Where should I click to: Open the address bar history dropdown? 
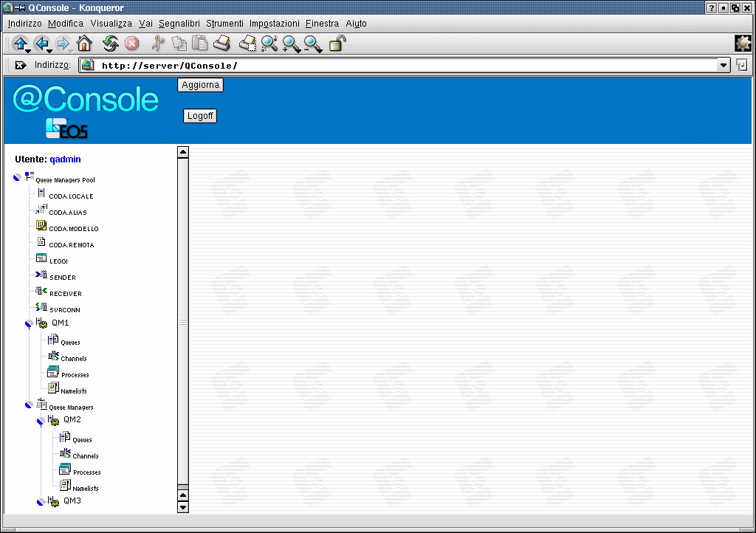coord(724,65)
